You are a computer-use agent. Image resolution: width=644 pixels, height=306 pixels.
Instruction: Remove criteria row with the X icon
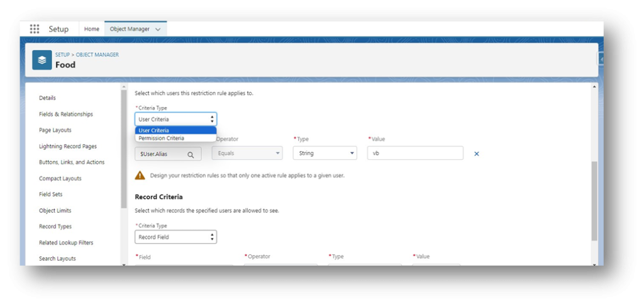coord(477,154)
